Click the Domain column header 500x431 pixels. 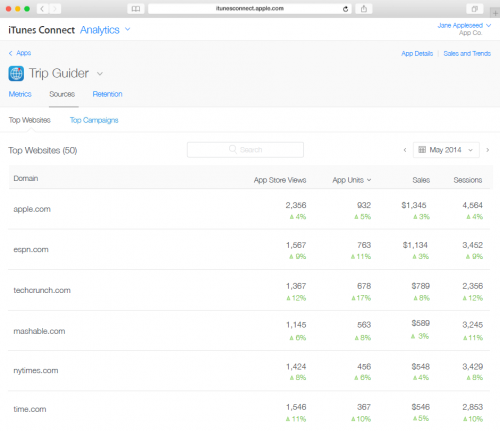tap(26, 178)
